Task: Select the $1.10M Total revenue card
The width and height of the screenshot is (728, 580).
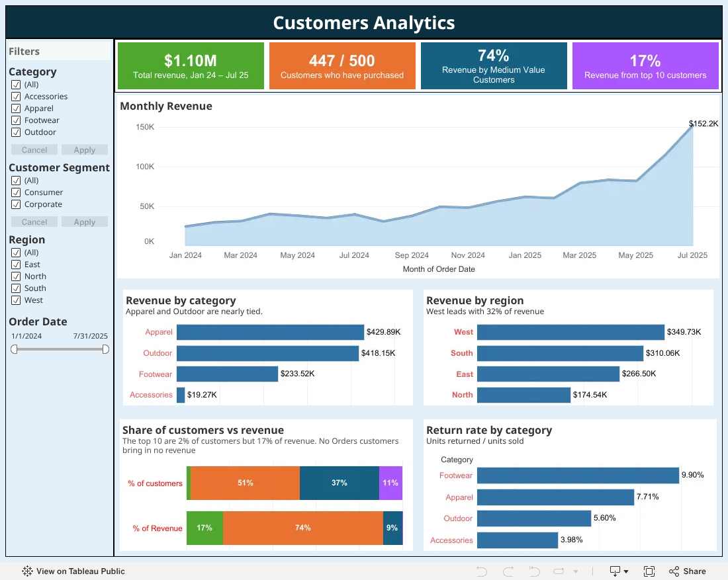Action: click(191, 66)
